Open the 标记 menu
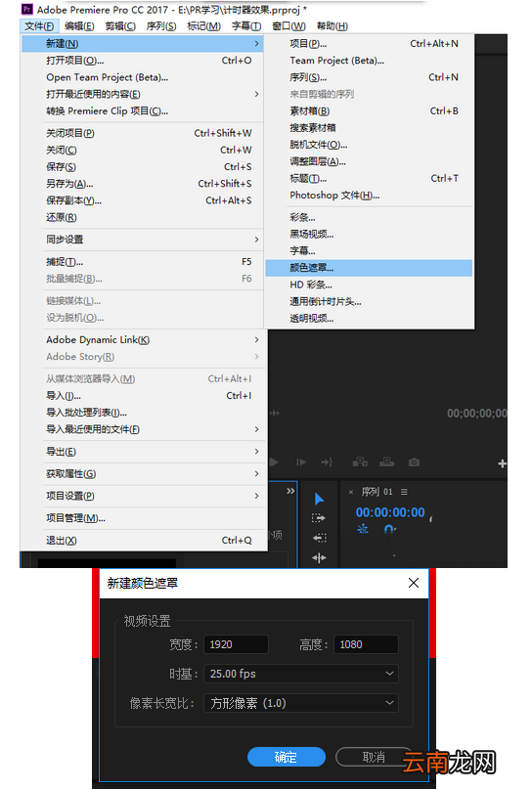532x790 pixels. (203, 26)
